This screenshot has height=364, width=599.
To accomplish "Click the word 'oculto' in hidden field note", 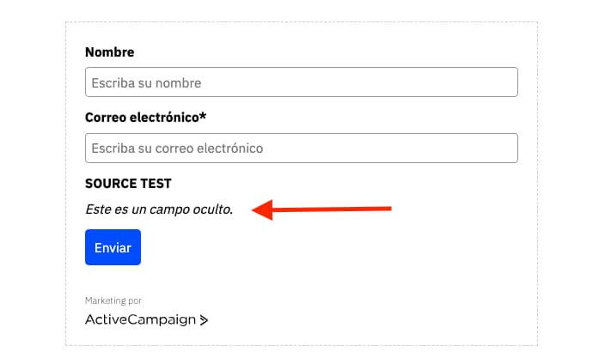I will coord(211,209).
